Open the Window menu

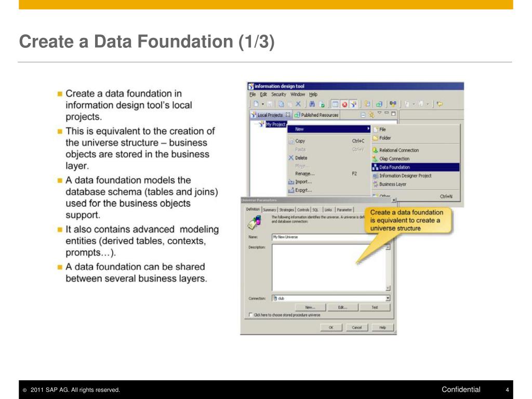coord(298,95)
